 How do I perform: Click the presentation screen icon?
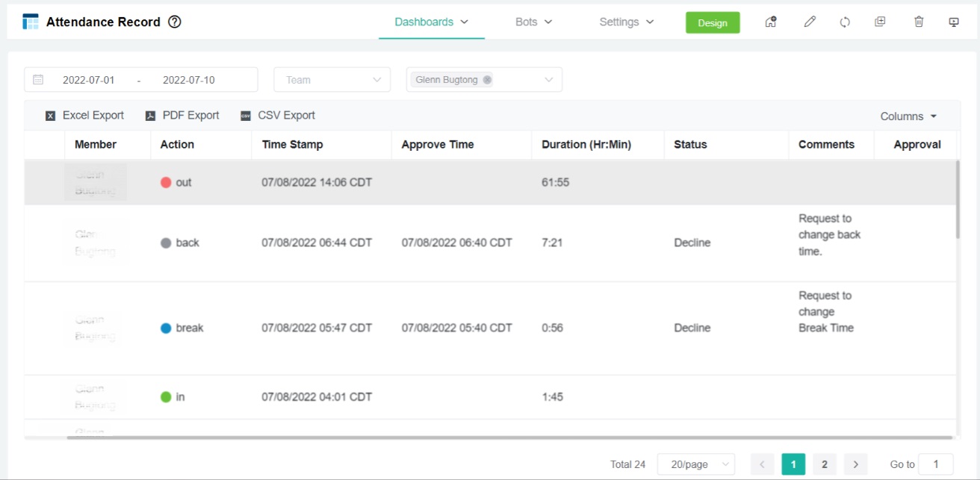(x=954, y=22)
